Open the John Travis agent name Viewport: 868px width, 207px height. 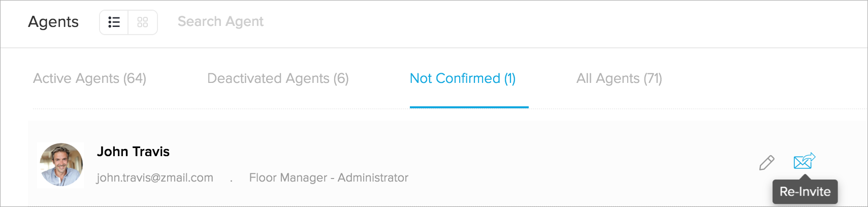133,152
